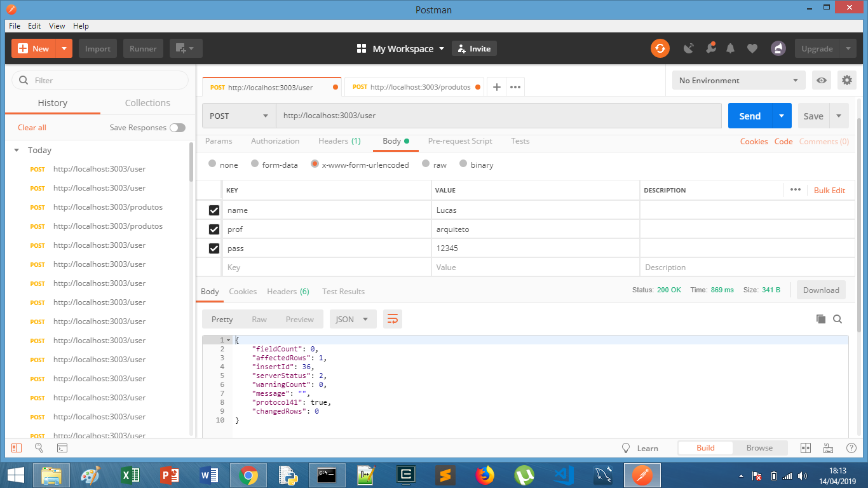Click the Windows Start button

click(16, 475)
